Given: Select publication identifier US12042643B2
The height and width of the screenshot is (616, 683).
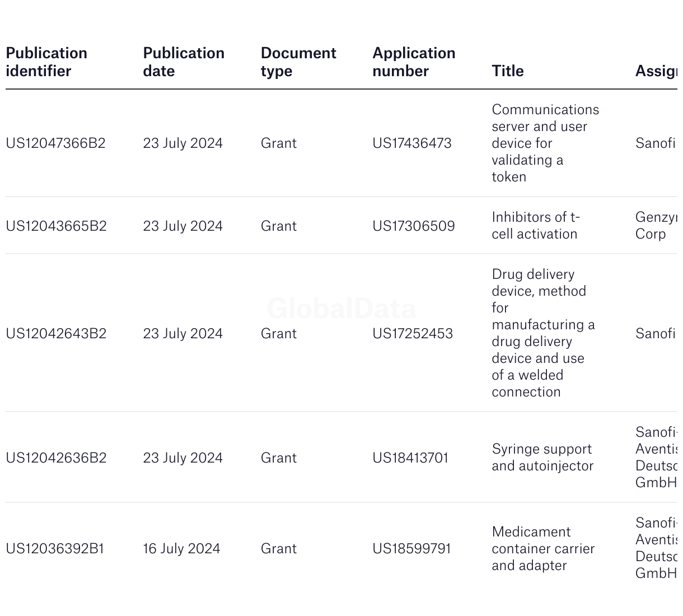Looking at the screenshot, I should [56, 334].
